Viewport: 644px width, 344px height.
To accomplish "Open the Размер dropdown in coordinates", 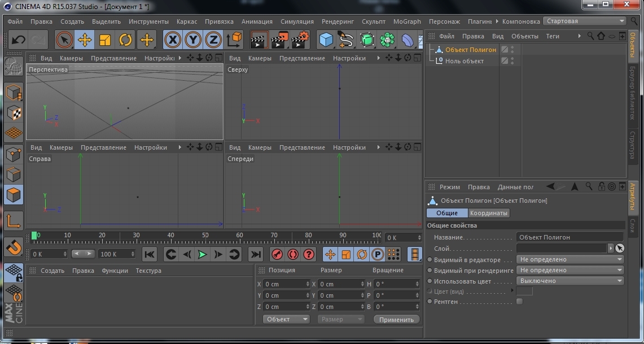I will tap(341, 319).
